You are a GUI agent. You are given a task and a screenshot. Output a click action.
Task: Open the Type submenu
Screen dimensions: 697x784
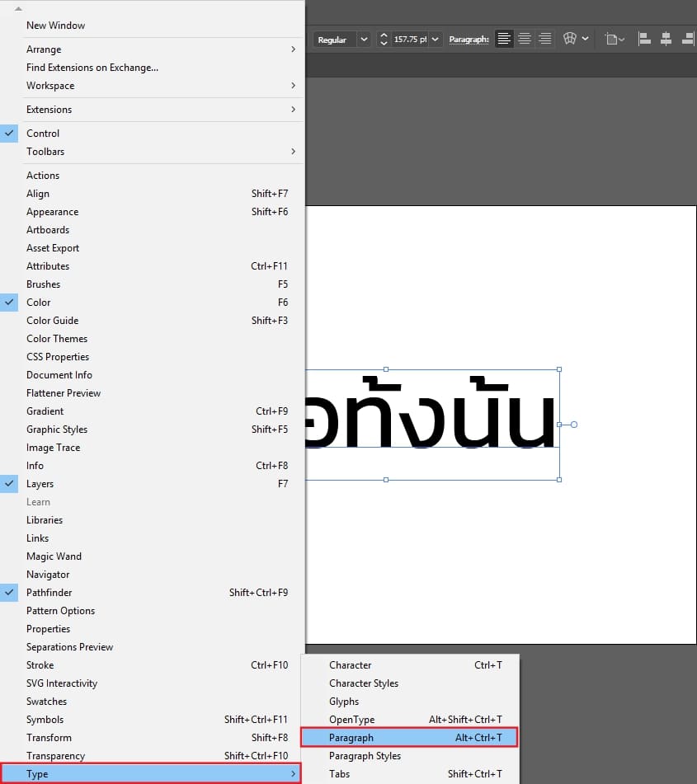(x=151, y=774)
